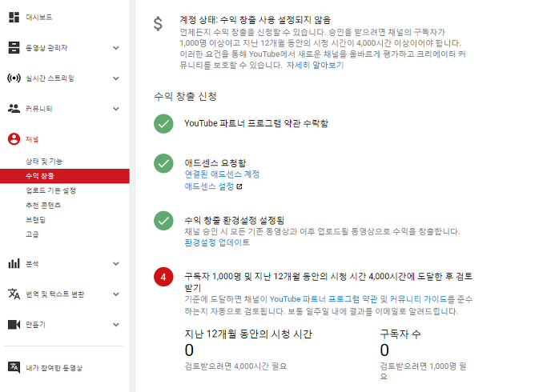Screen dimensions: 547x392
Task: Click the YouTube 파트너 프로그램 약관 수락함 text
Action: [256, 123]
